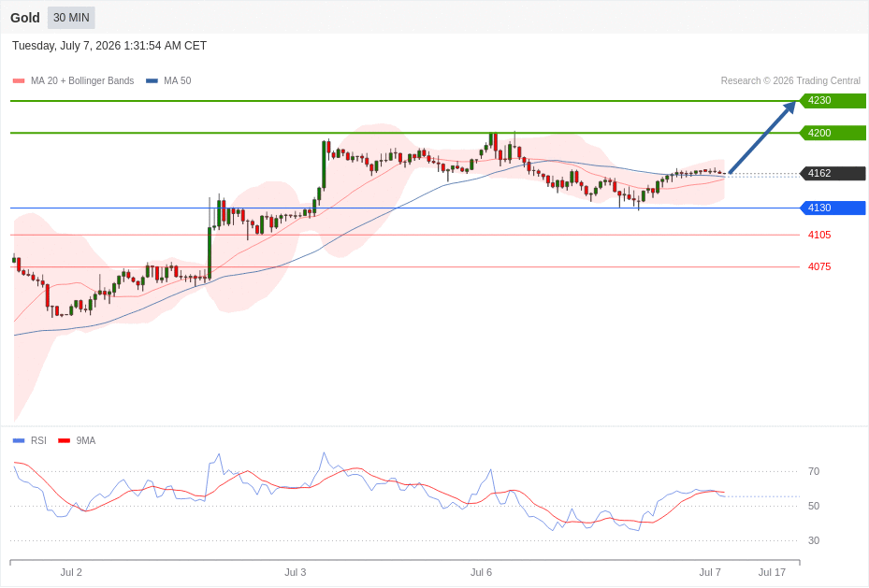Click the chart date and time stamp
The image size is (869, 588).
(109, 46)
